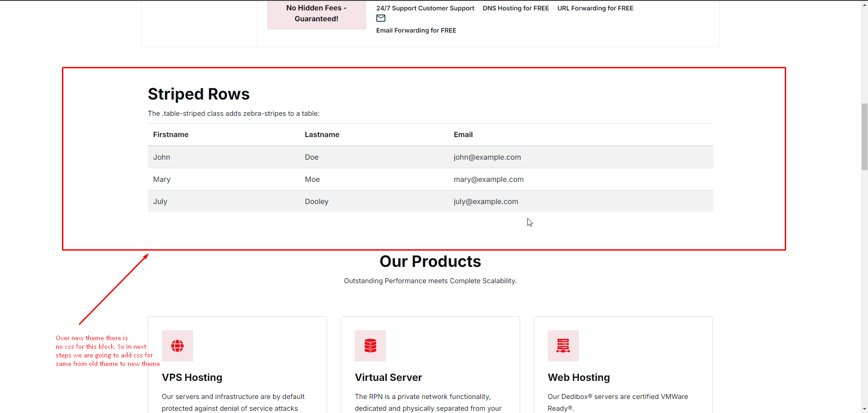Click the 24/7 Support Customer Support text

[425, 8]
